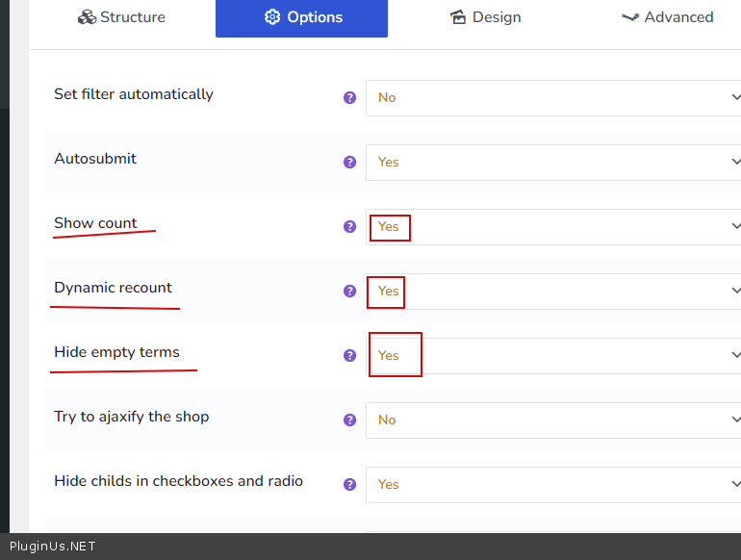The image size is (741, 560).
Task: Click help icon for Hide empty terms
Action: tap(350, 356)
